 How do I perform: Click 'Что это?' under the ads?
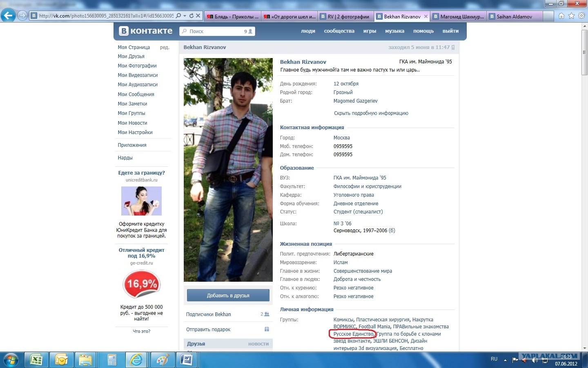tap(141, 331)
